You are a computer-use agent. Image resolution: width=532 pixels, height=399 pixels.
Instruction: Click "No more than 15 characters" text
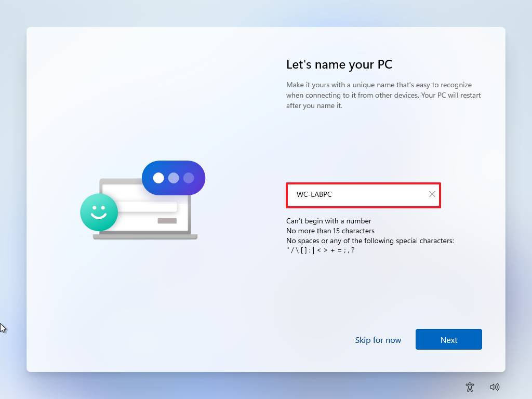[330, 231]
